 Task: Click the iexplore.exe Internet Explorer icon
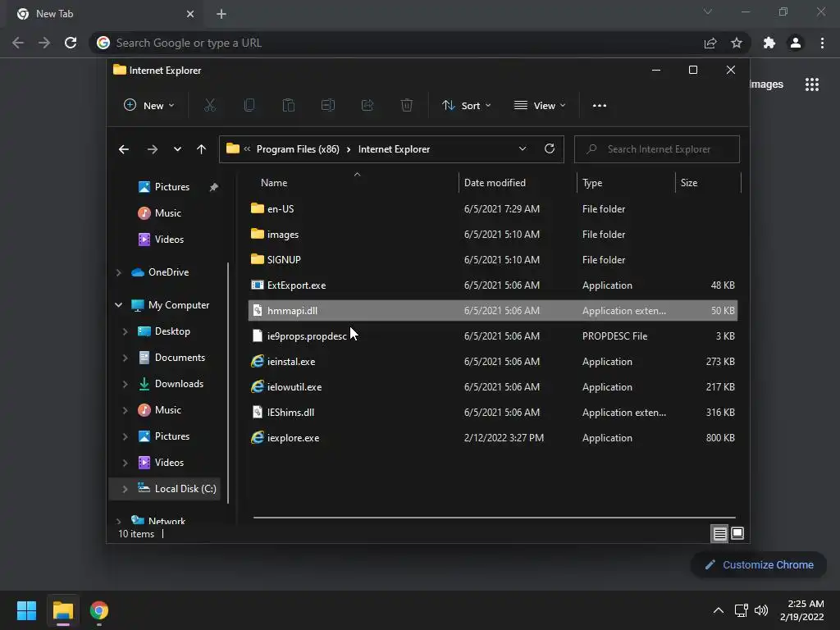click(257, 438)
